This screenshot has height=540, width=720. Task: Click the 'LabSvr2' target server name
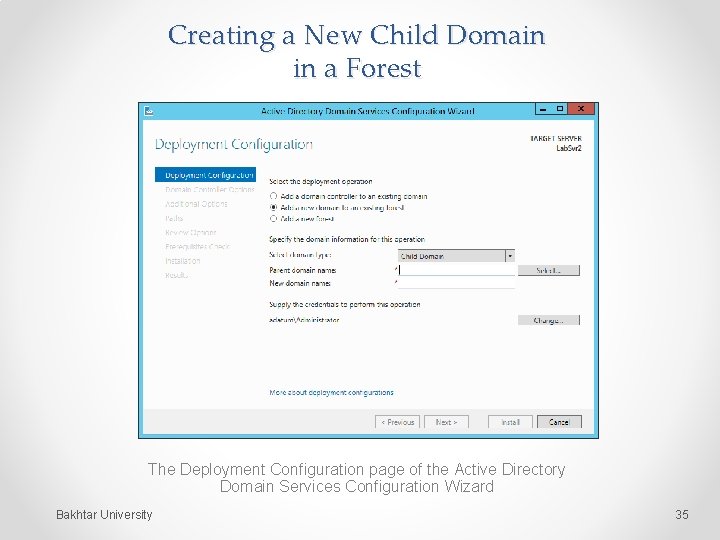pos(569,148)
